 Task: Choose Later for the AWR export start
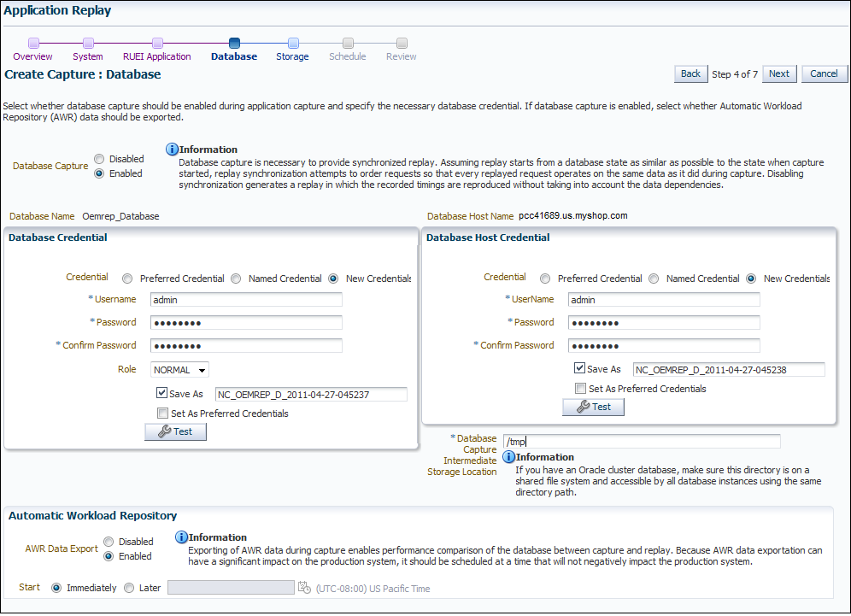129,588
